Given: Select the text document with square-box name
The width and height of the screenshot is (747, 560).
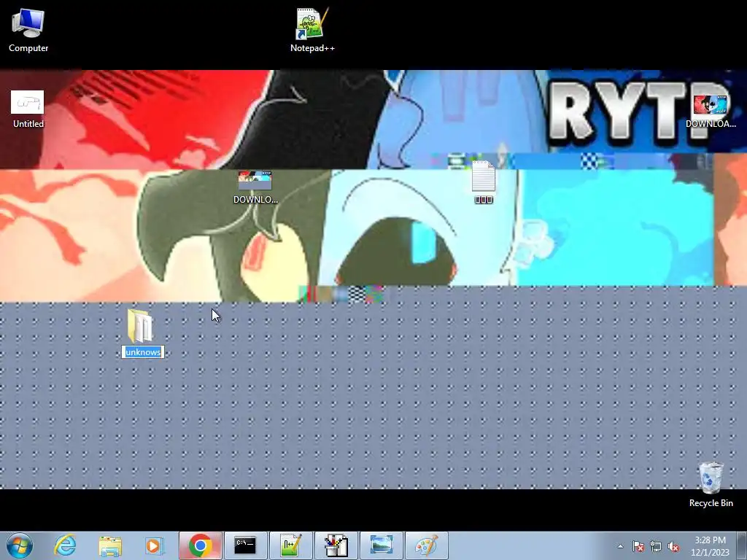Looking at the screenshot, I should pos(484,182).
